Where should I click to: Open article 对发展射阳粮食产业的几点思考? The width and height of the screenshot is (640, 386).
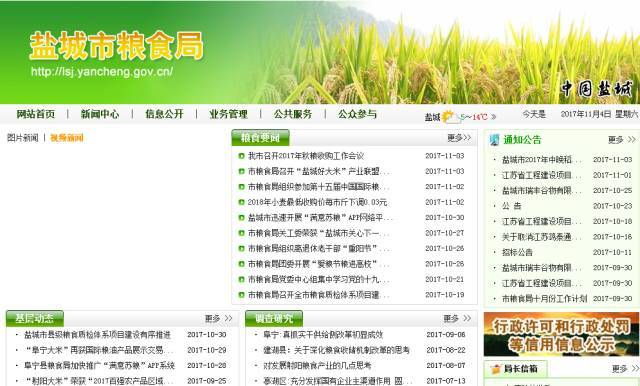[x=317, y=366]
